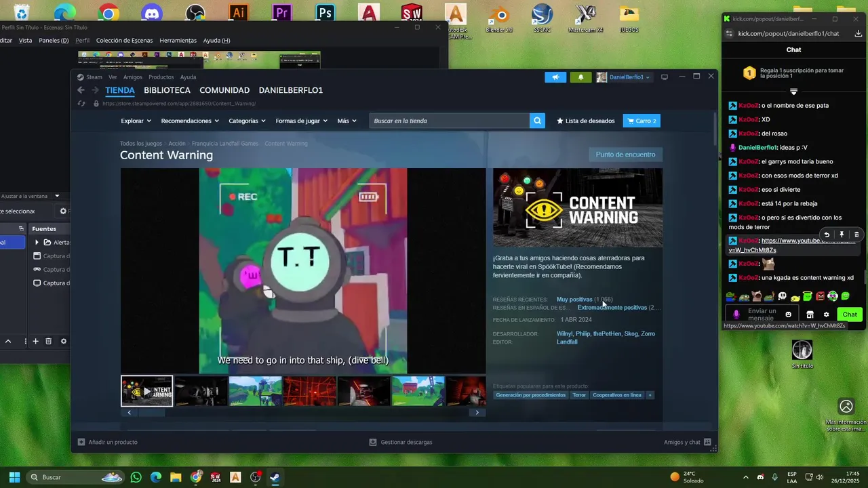
Task: Reload the Steam store page
Action: coord(81,104)
